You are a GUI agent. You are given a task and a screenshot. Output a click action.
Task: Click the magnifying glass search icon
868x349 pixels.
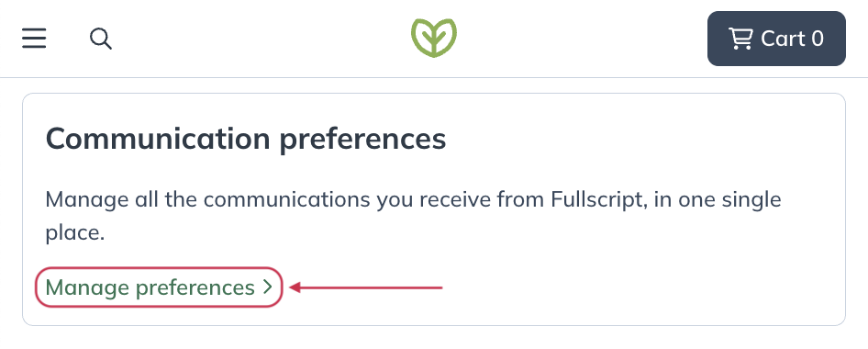point(101,39)
